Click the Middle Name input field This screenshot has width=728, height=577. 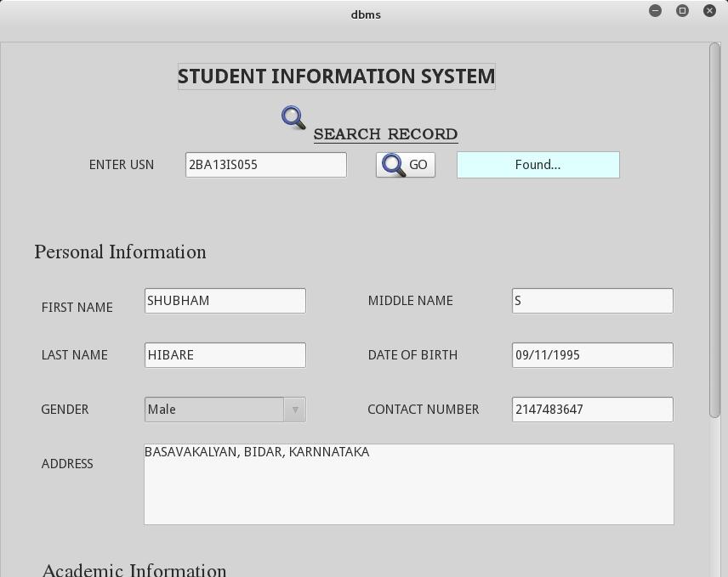593,301
